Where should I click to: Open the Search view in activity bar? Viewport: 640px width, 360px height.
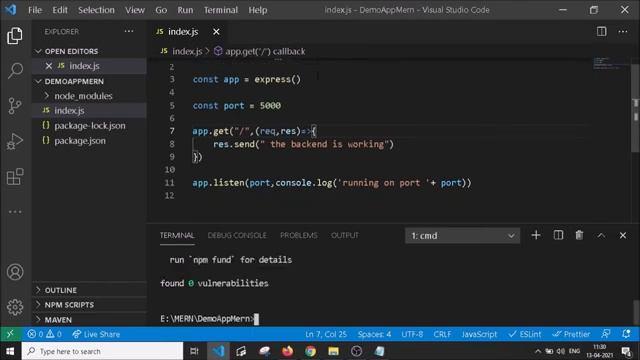15,71
